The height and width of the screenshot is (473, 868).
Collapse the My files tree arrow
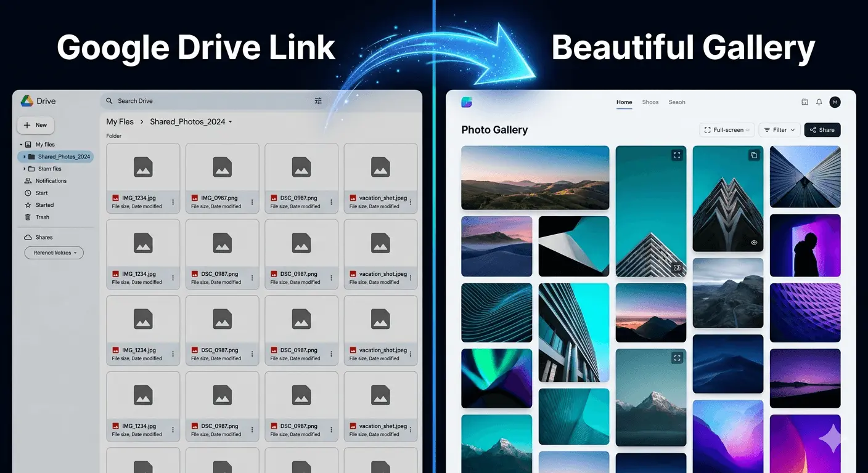21,145
